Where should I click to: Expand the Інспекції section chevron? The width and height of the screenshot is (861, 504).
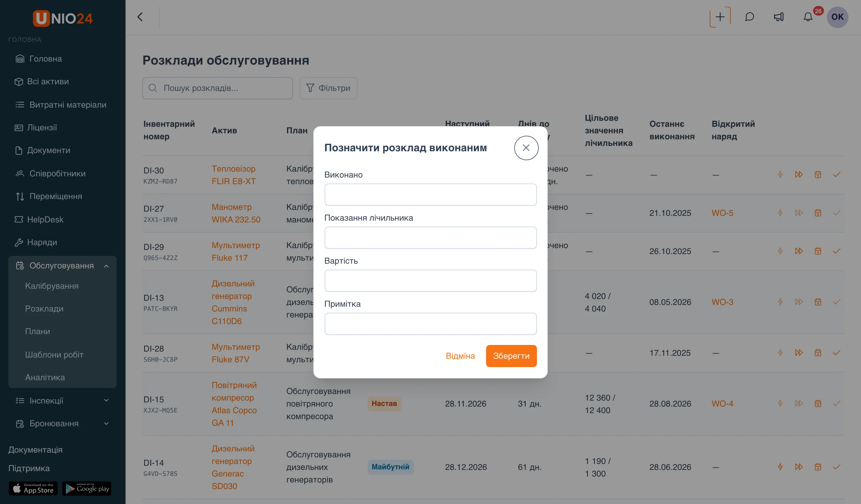point(106,401)
